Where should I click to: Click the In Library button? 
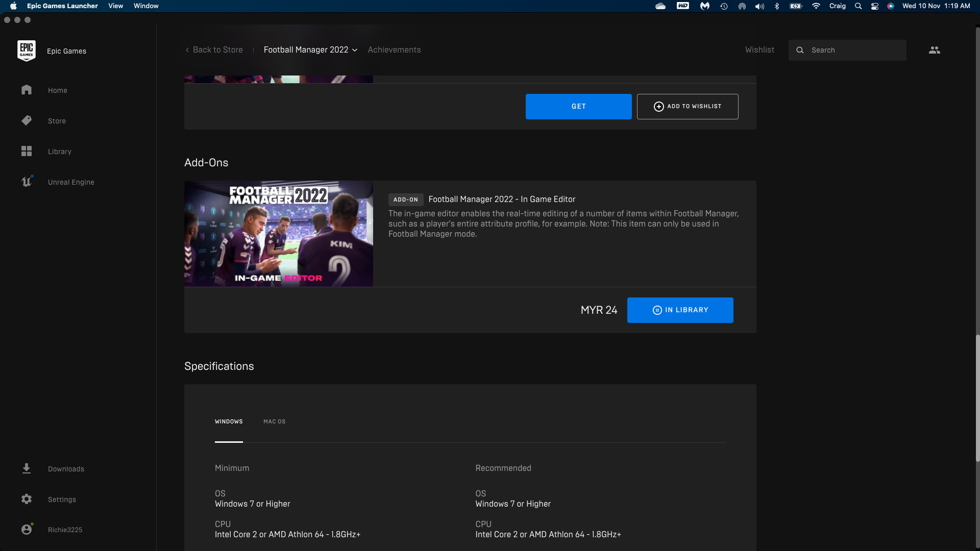point(680,310)
